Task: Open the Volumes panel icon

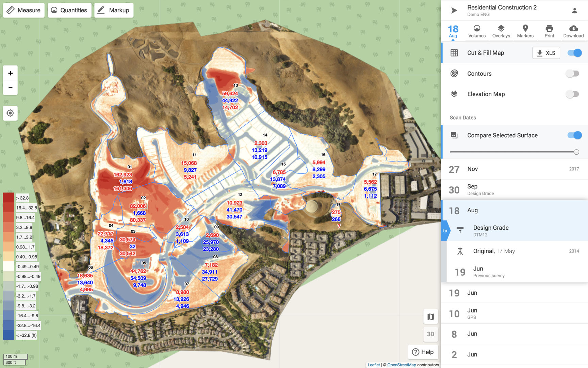Action: pos(477,29)
